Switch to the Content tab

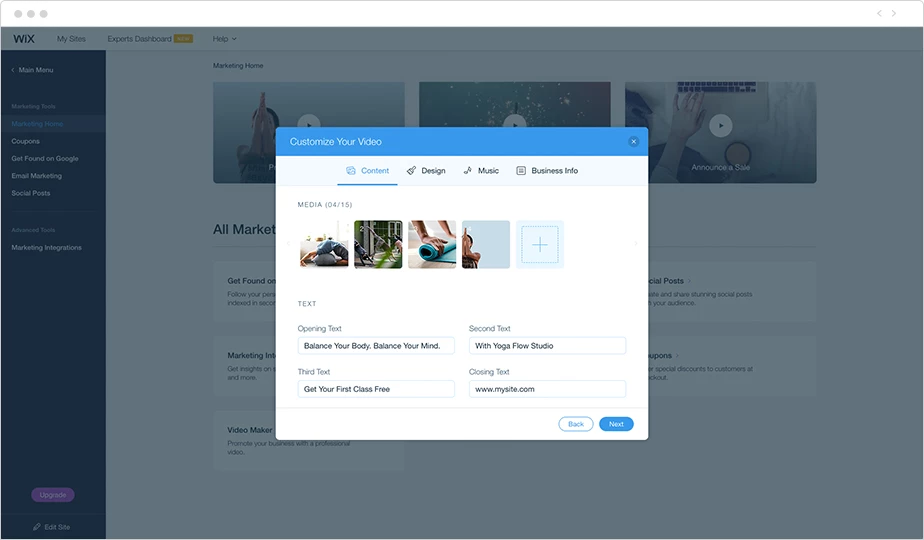click(x=367, y=171)
